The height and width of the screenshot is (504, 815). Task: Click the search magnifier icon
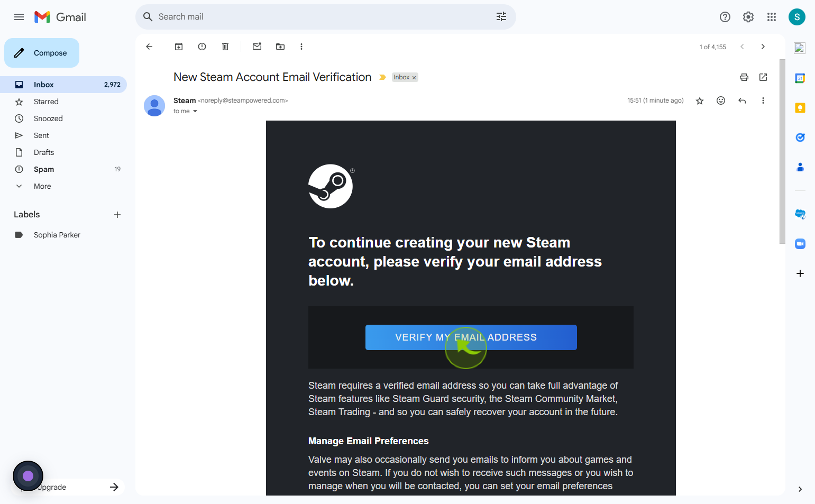148,17
